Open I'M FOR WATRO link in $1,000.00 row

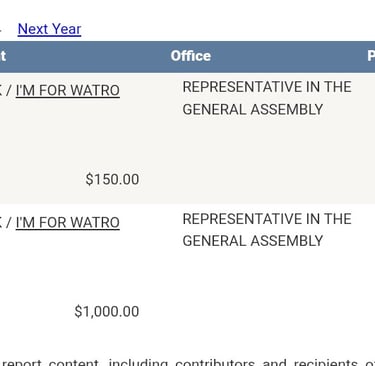point(68,222)
